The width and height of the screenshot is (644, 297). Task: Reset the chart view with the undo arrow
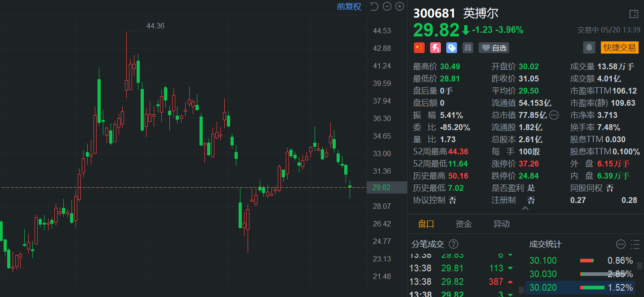tap(374, 6)
